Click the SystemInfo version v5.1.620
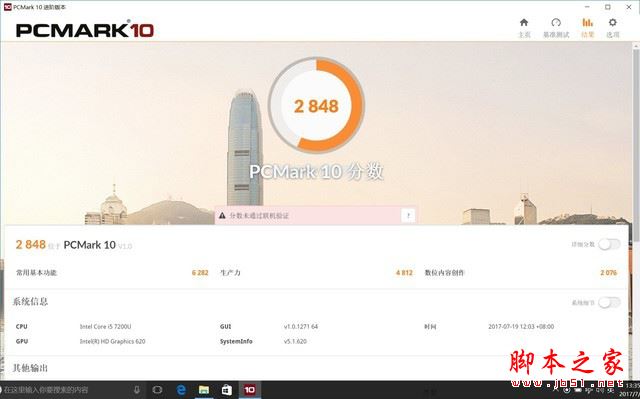 click(295, 341)
